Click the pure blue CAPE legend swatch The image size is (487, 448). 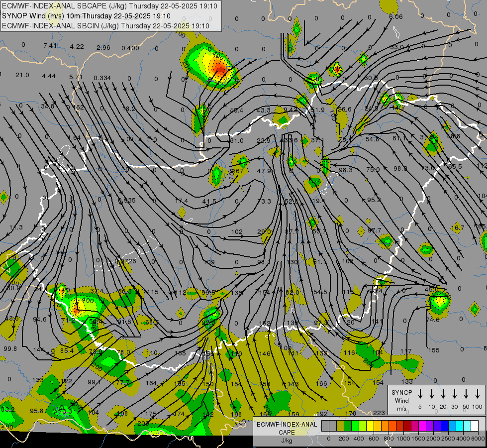click(445, 426)
